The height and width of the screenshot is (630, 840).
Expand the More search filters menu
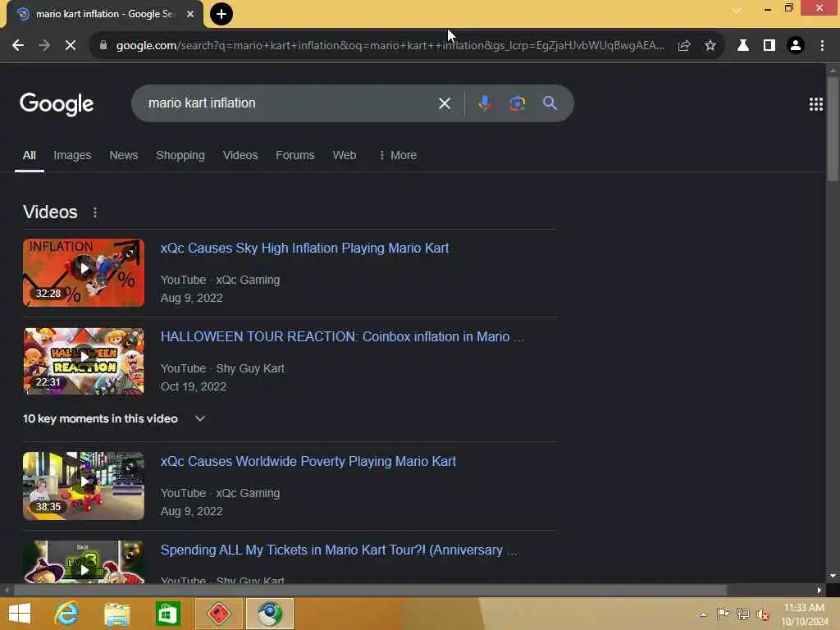[398, 155]
